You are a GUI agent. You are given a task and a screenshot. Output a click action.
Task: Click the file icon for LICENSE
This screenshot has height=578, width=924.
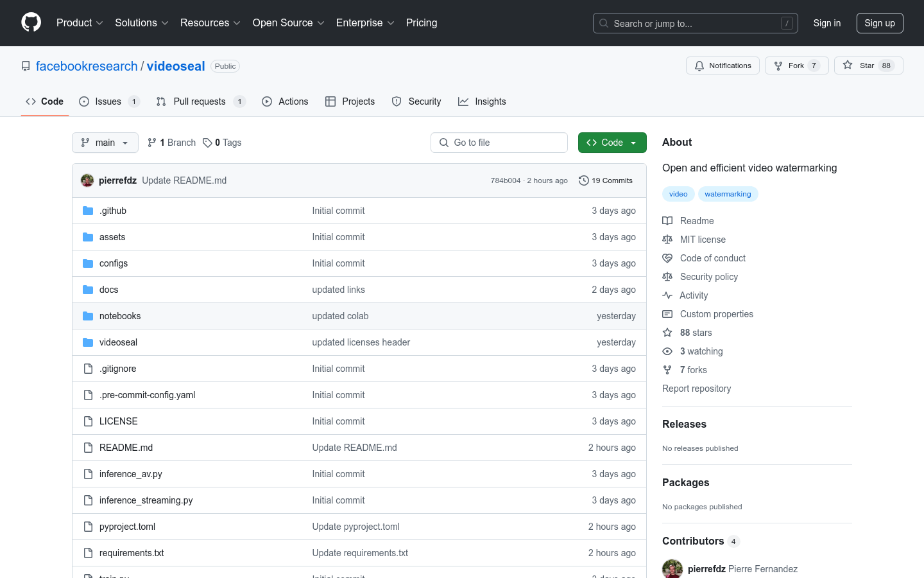click(x=88, y=421)
